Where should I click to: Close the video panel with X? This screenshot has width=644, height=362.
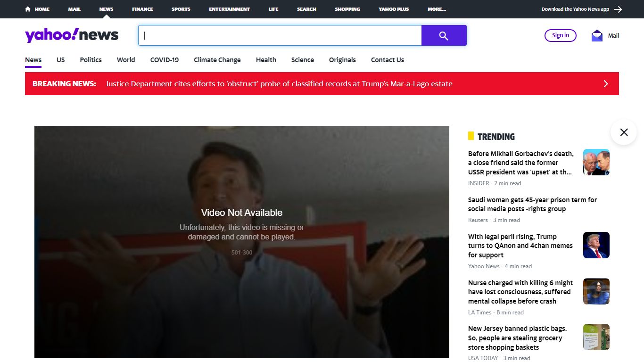(x=624, y=132)
